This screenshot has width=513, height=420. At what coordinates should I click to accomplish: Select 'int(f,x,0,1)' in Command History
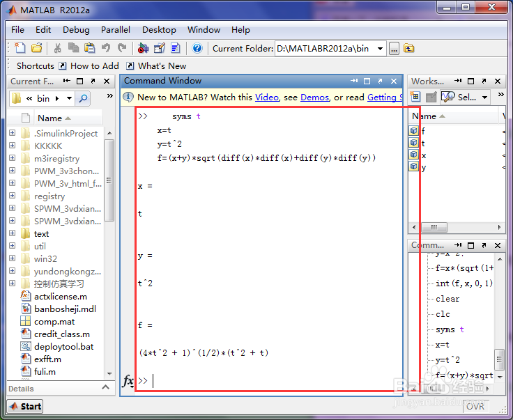[x=464, y=283]
